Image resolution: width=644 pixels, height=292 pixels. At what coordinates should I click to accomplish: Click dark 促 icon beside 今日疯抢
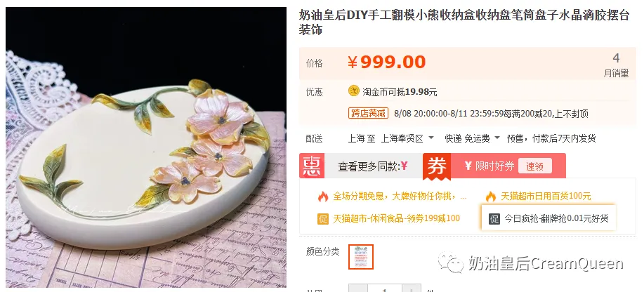(494, 218)
